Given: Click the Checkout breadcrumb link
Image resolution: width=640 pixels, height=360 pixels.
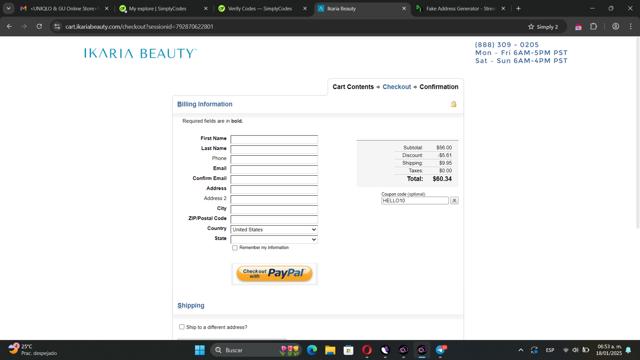Looking at the screenshot, I should tap(397, 87).
